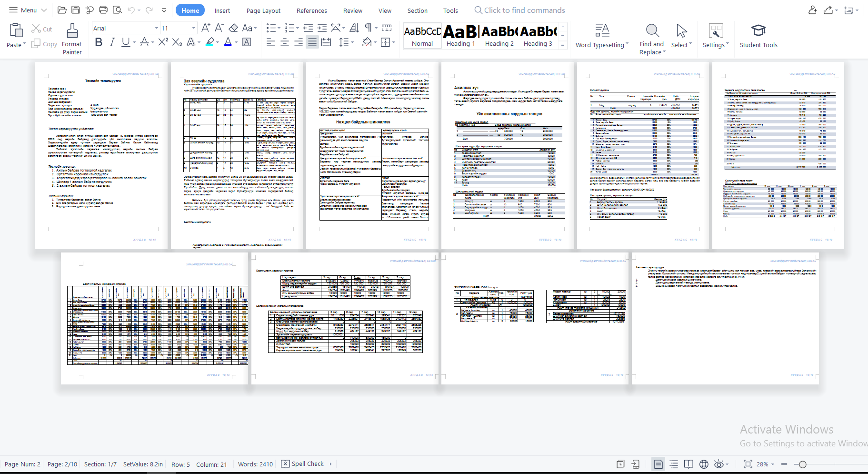Switch to Print Layout view in status bar

658,464
